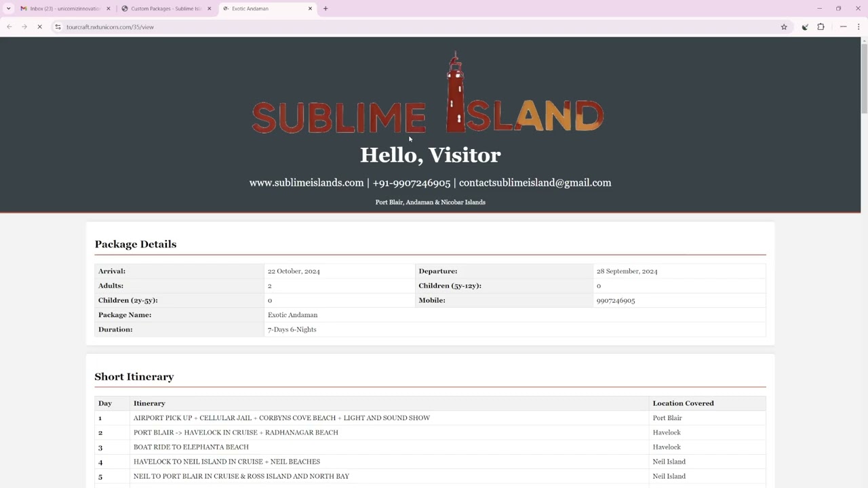Click the Port Blair, Andaman & Nicobar Islands text

[x=430, y=202]
